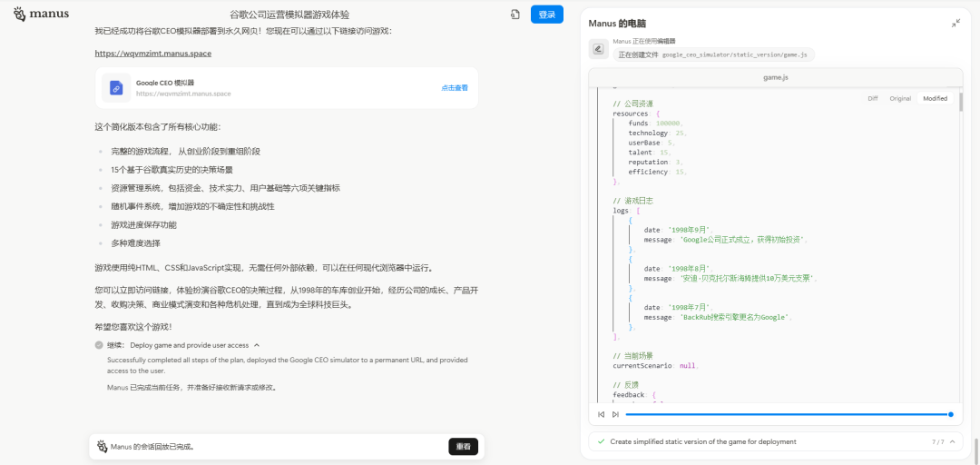Click the green checkmark on task status
Screen dimensions: 980x465
point(601,441)
